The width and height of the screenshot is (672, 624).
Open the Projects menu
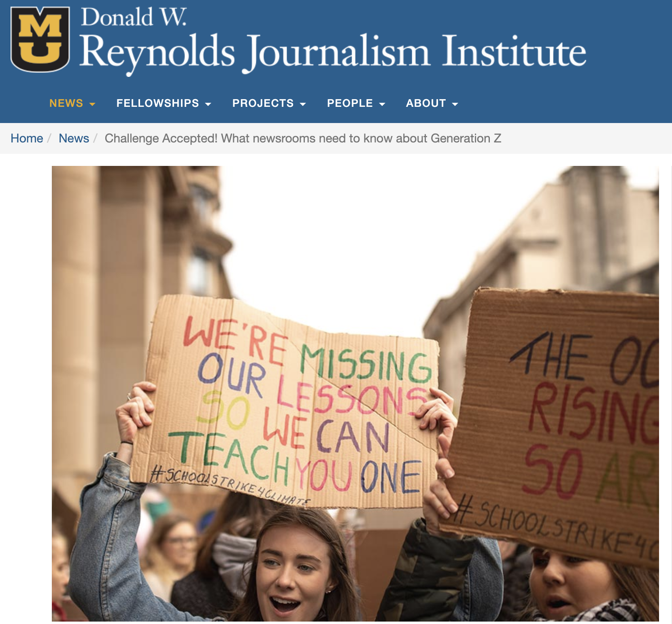coord(269,103)
